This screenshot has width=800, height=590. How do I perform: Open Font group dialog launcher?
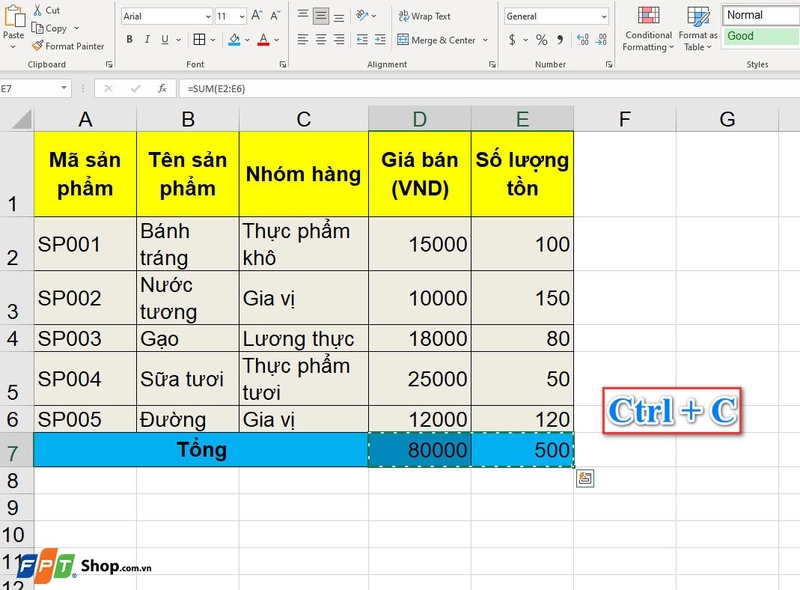283,64
